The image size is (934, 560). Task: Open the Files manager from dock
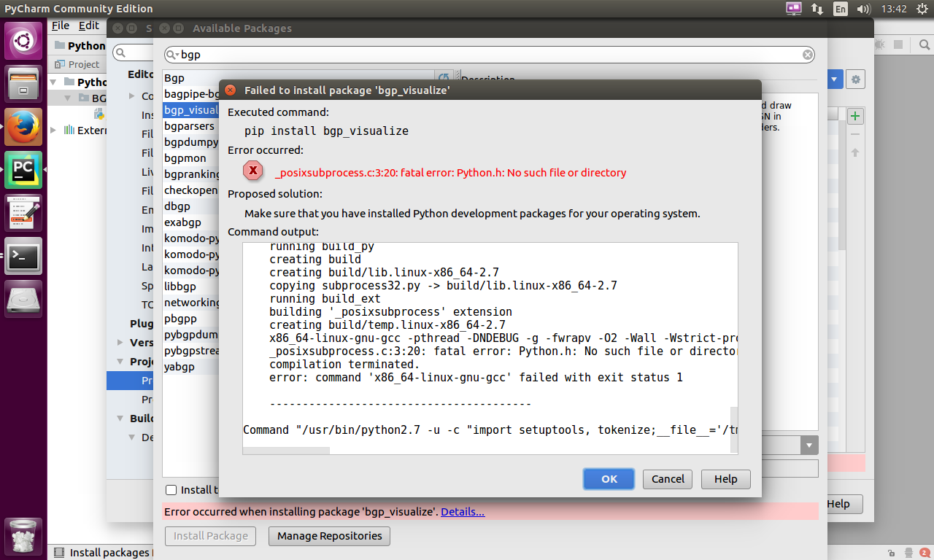tap(23, 84)
